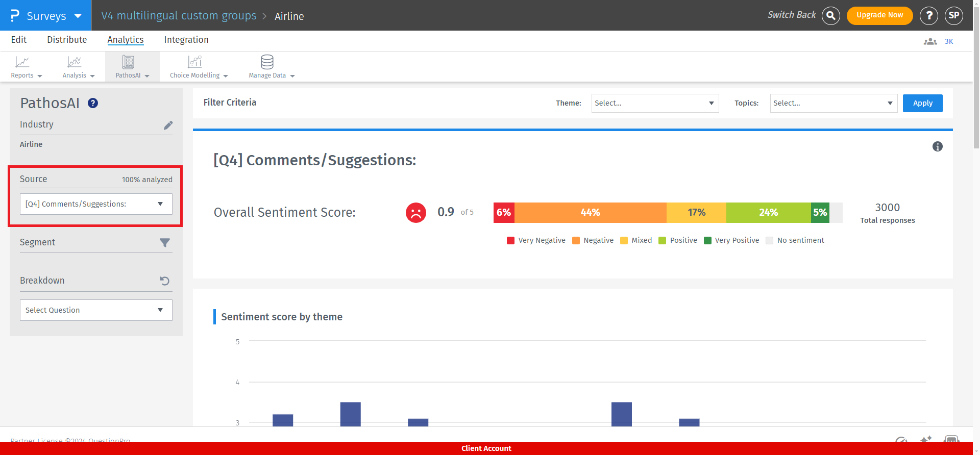Click the Client Account red banner text
The image size is (980, 455).
pyautogui.click(x=486, y=448)
